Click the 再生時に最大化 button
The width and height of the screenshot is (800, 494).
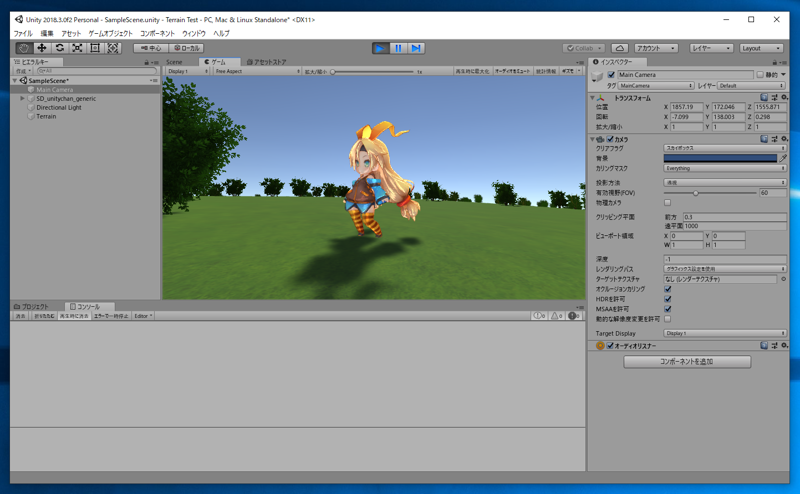point(472,71)
